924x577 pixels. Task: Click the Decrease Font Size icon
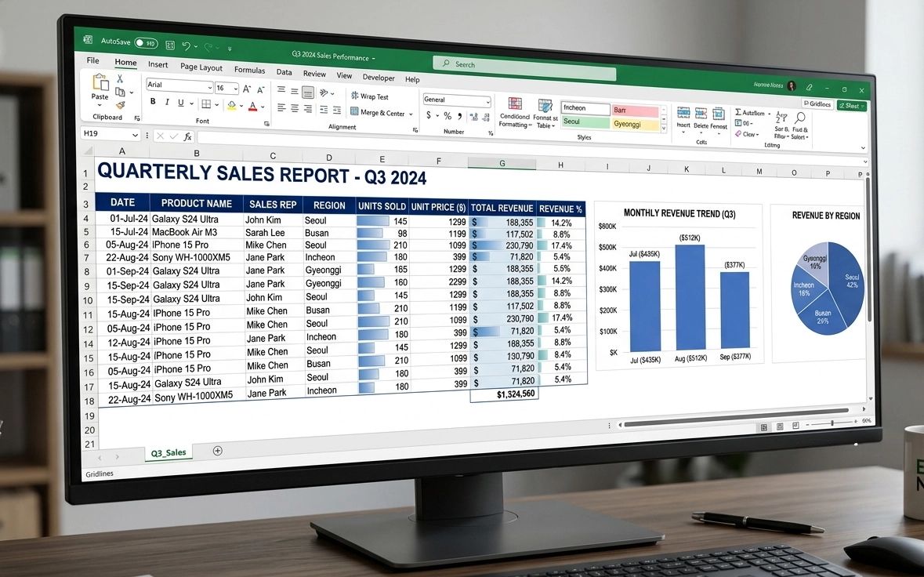click(260, 90)
